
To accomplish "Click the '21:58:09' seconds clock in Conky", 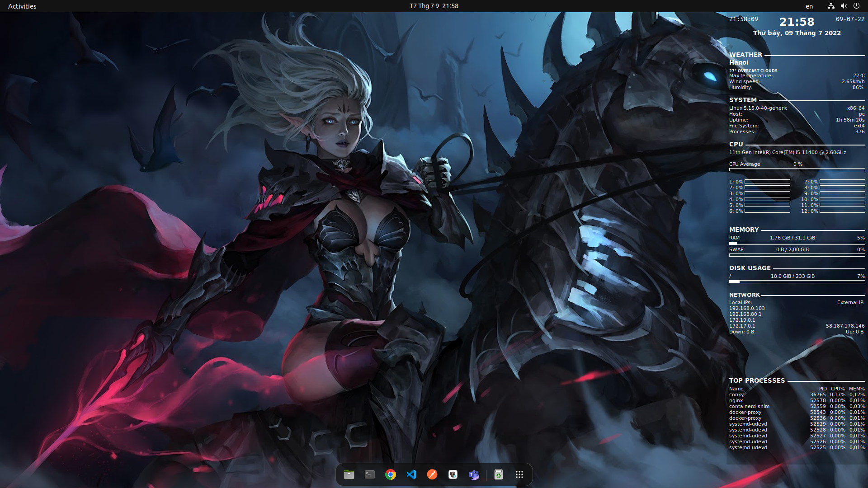I will pos(744,19).
